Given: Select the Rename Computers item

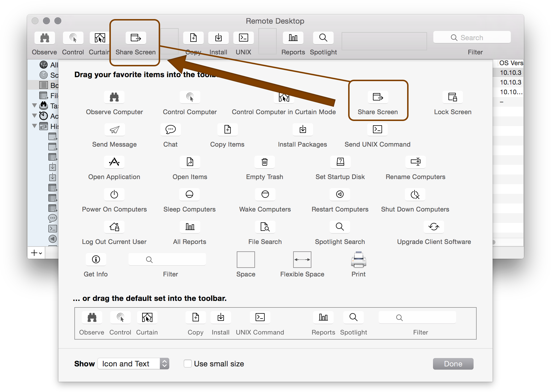Looking at the screenshot, I should (415, 162).
